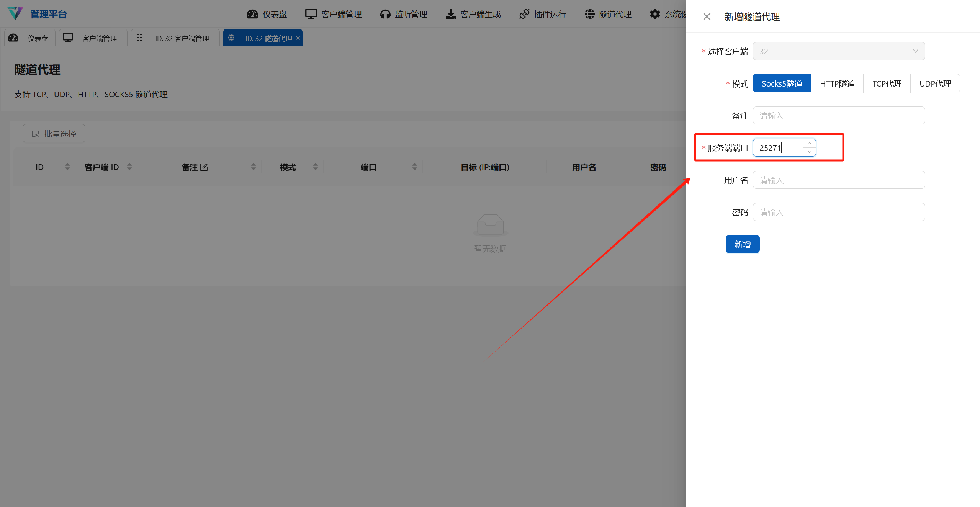Screen dimensions: 980x507
Task: Click the 隧道代理 globe icon
Action: [x=589, y=14]
